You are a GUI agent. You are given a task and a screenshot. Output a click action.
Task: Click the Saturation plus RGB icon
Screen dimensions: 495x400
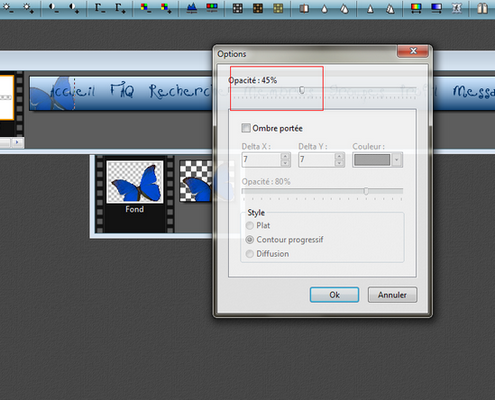point(166,8)
